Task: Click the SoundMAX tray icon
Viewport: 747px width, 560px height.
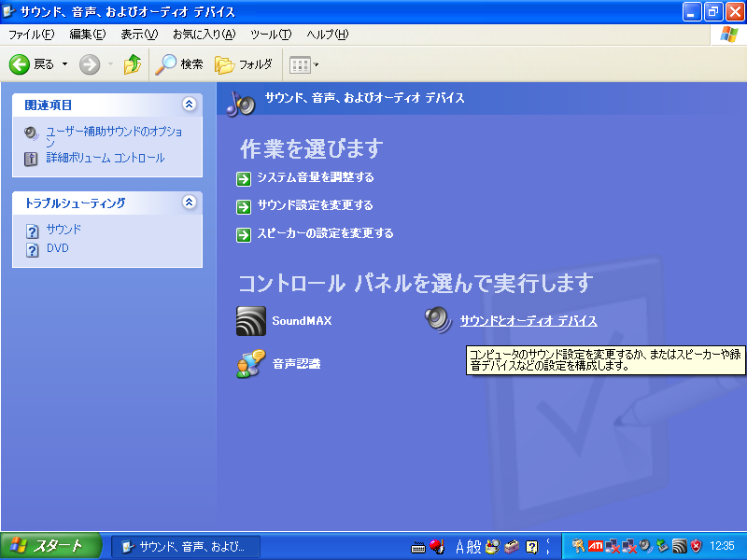Action: (x=680, y=546)
